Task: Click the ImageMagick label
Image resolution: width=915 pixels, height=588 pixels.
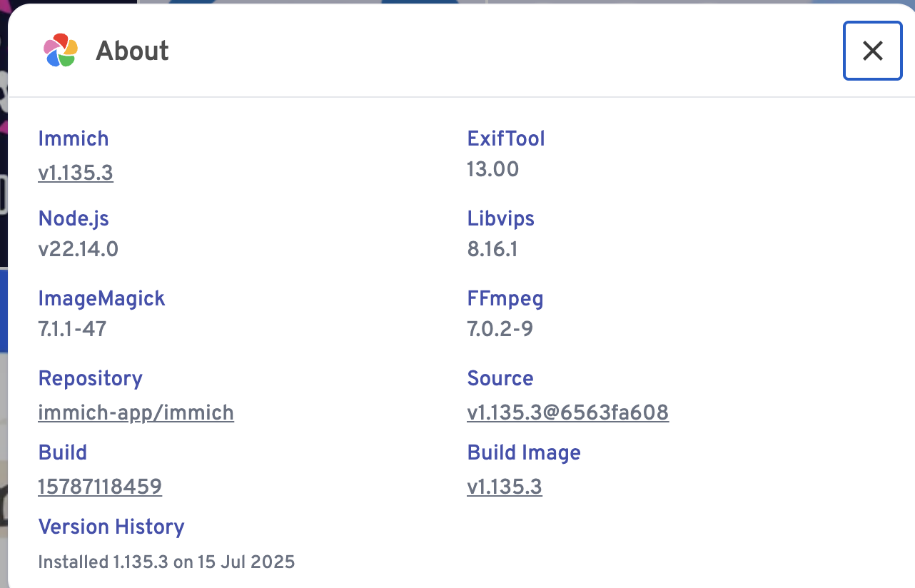Action: pos(101,298)
